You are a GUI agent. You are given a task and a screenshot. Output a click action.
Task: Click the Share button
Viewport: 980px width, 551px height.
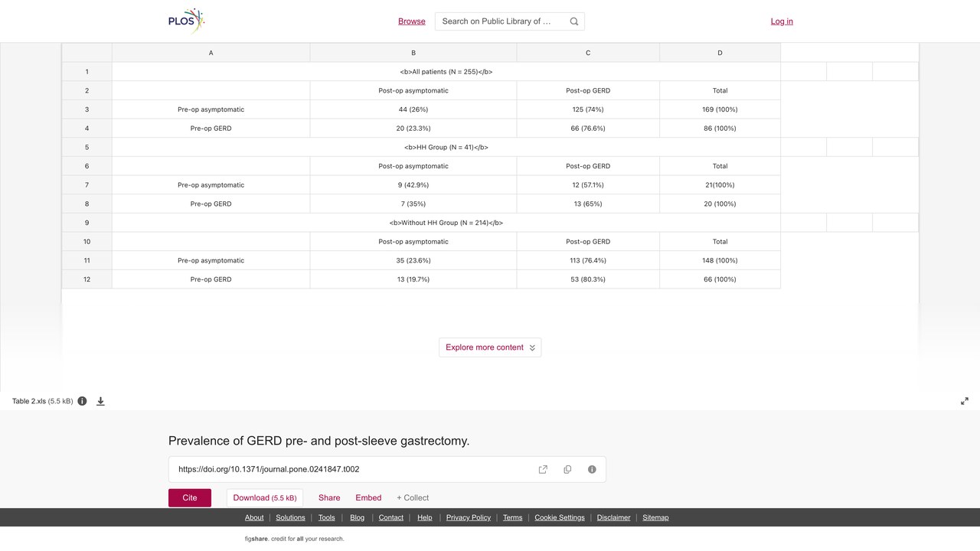(329, 497)
